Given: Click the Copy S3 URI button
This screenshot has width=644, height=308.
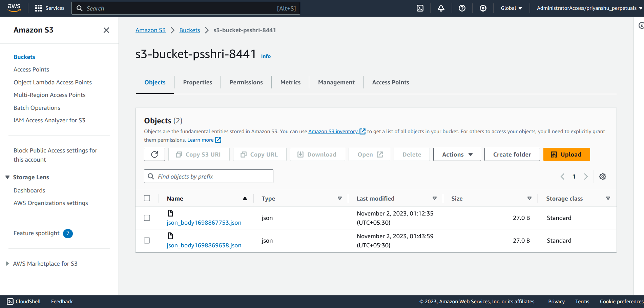Looking at the screenshot, I should [x=199, y=155].
